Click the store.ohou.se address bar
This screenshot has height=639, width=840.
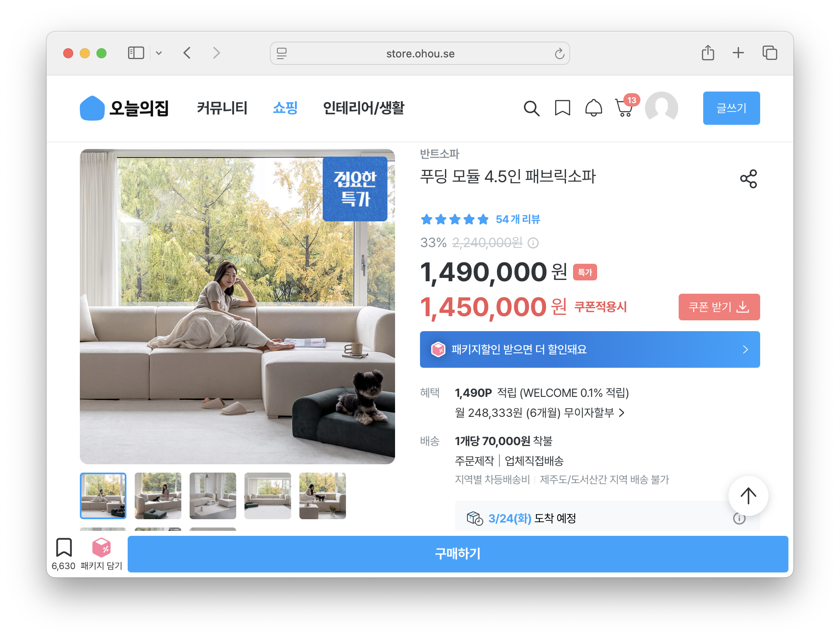[420, 53]
